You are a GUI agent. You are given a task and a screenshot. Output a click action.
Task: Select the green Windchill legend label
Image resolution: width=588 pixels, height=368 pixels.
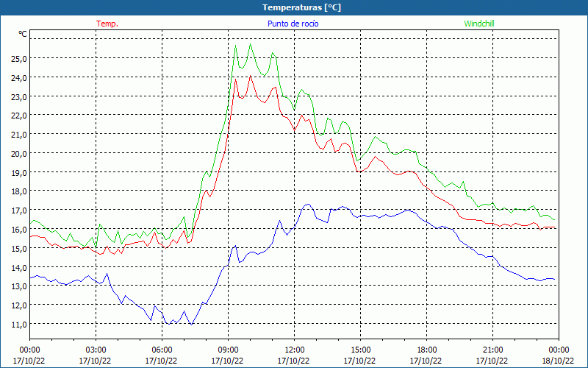click(479, 24)
